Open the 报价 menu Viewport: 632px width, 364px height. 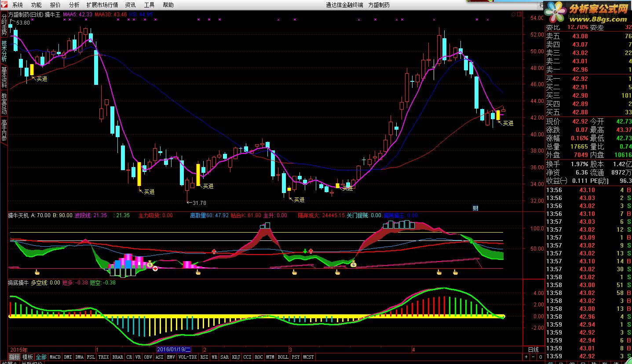[55, 5]
